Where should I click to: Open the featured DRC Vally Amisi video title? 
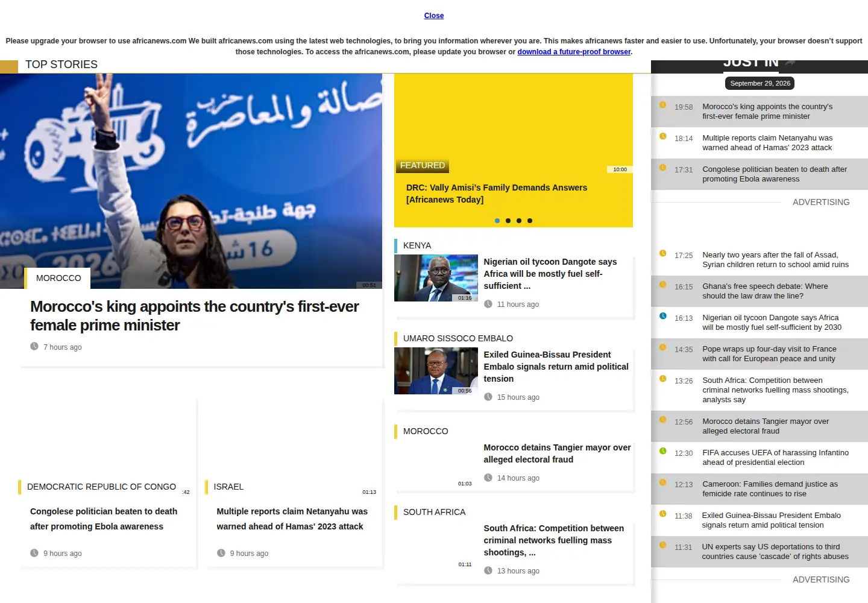point(497,194)
